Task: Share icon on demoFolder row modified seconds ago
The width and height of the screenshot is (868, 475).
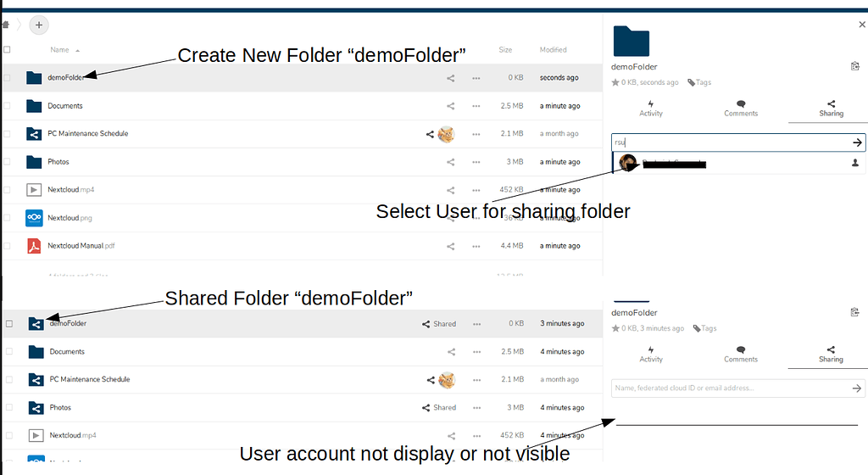Action: [451, 78]
